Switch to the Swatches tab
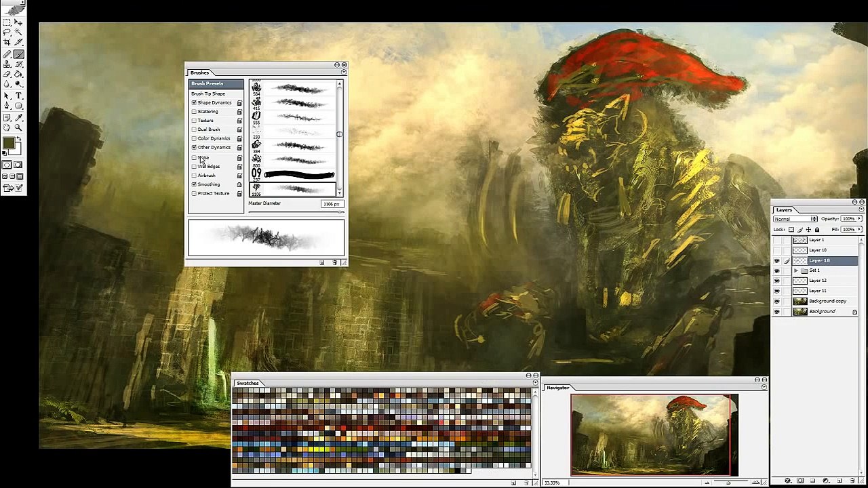Viewport: 868px width, 488px height. tap(248, 384)
